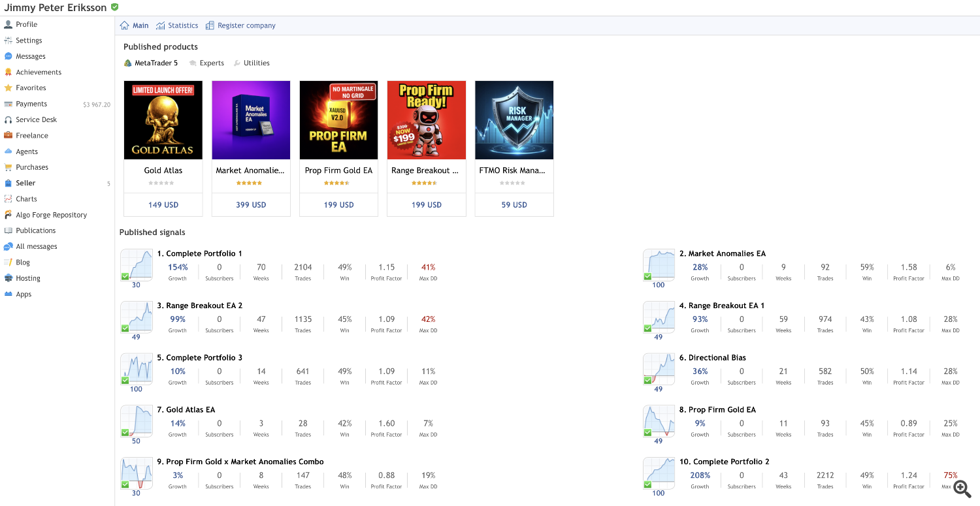Open signal 5. Complete Portfolio 3
The image size is (980, 506).
200,358
